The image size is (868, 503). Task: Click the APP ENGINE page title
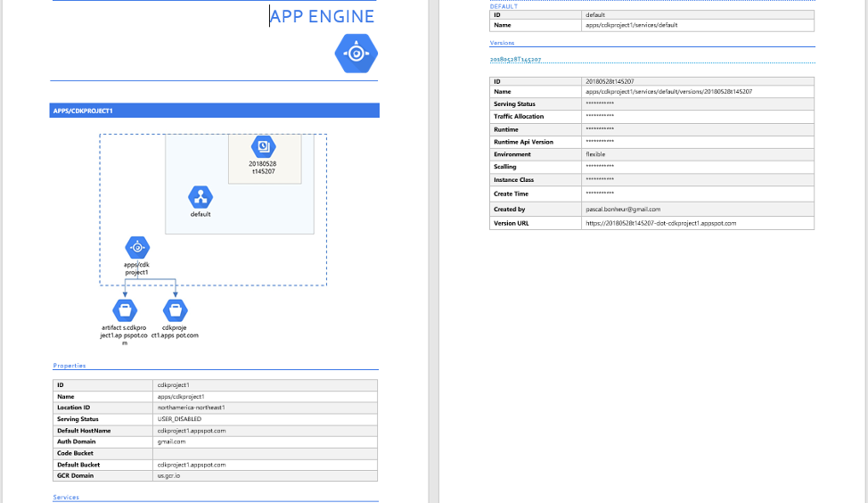[x=323, y=16]
